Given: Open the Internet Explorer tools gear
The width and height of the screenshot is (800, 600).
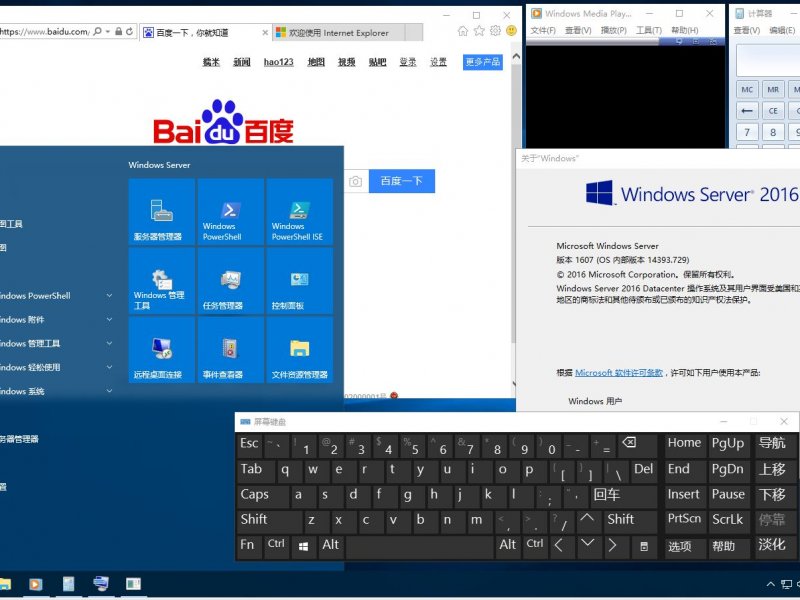Looking at the screenshot, I should pyautogui.click(x=495, y=31).
